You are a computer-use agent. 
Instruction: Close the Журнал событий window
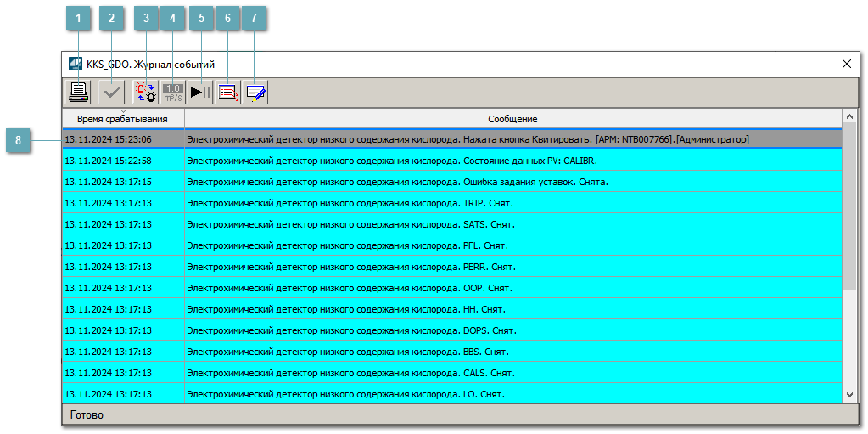[846, 64]
